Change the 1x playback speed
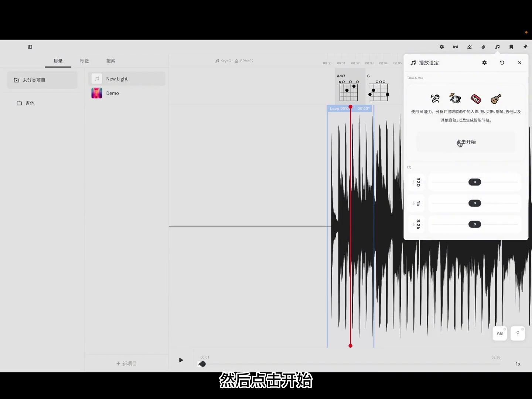The height and width of the screenshot is (399, 532). (518, 364)
